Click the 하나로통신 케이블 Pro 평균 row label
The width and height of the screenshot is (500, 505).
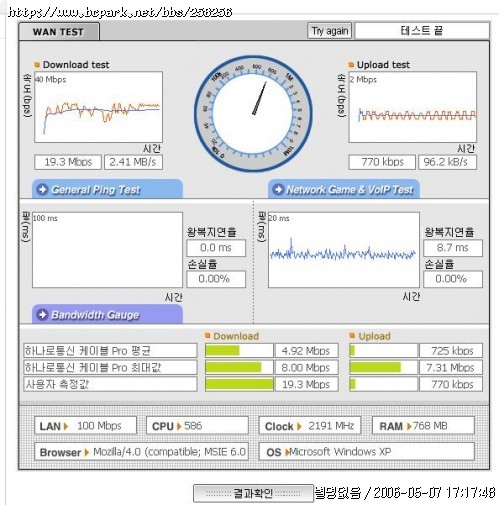[x=110, y=351]
